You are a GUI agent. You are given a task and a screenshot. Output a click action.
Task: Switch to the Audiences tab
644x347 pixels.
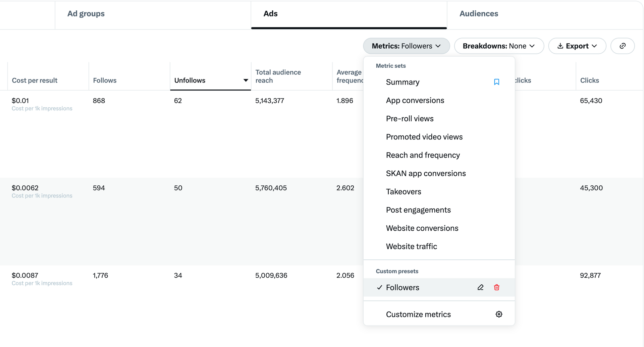pos(479,14)
